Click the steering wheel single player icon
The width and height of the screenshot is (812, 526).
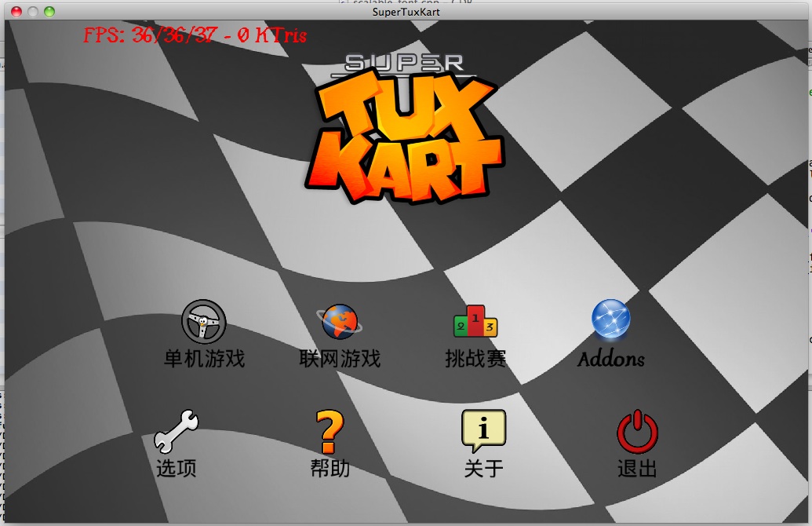(x=204, y=322)
